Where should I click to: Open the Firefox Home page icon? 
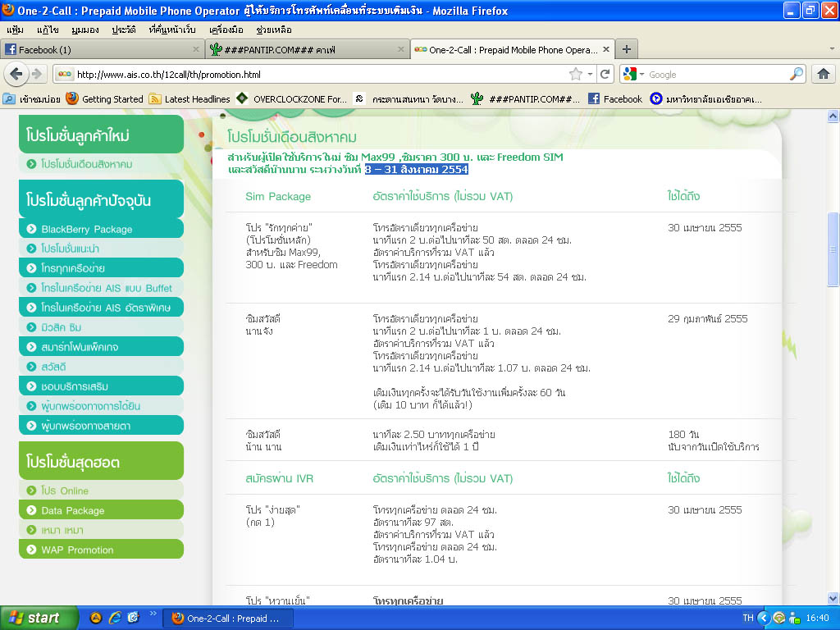pos(824,74)
